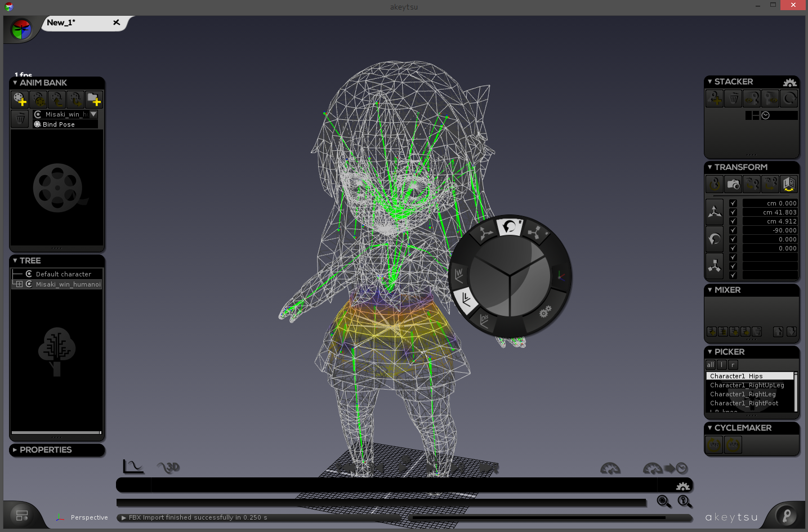The height and width of the screenshot is (532, 808).
Task: Click the Picker 'r' button
Action: click(x=733, y=365)
